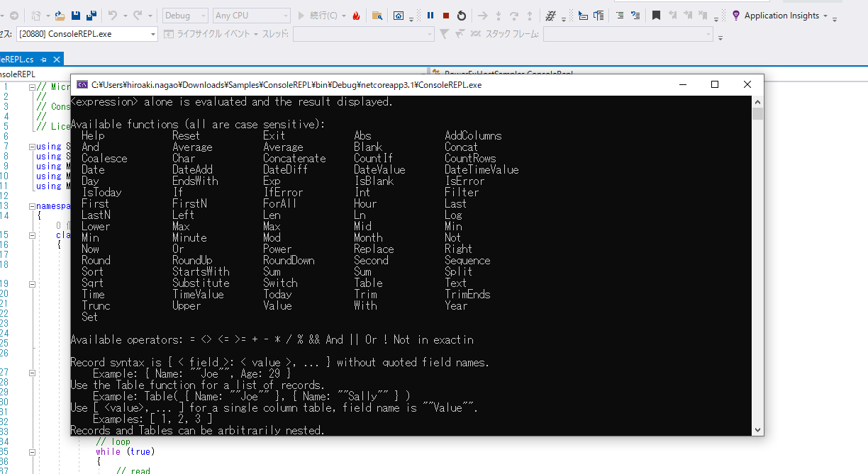
Task: Click the ライフサイクル イベント button text
Action: 213,33
